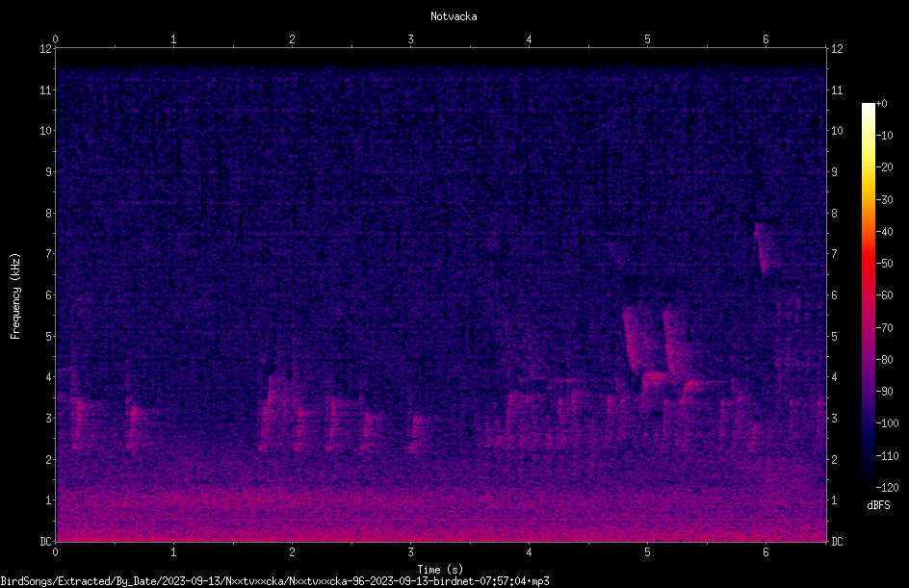
Task: Click the DC label on left axis
Action: pos(45,541)
